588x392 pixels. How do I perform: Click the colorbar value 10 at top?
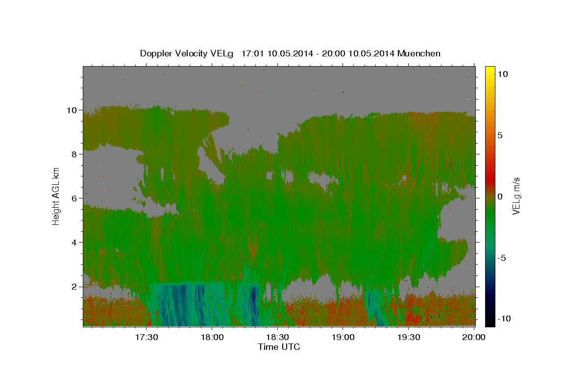click(503, 73)
